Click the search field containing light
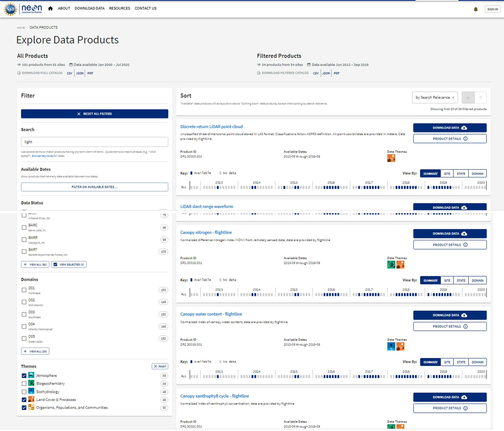 (x=94, y=142)
